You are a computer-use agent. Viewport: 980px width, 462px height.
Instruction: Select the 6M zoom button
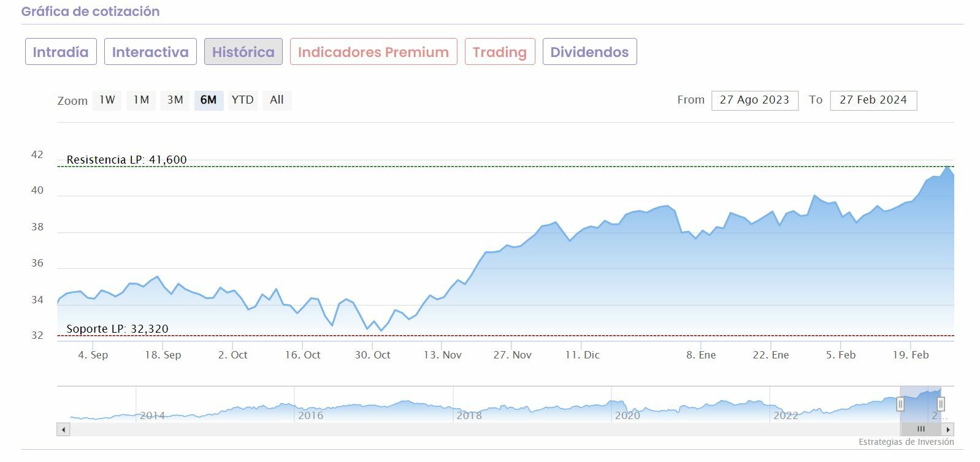tap(209, 100)
